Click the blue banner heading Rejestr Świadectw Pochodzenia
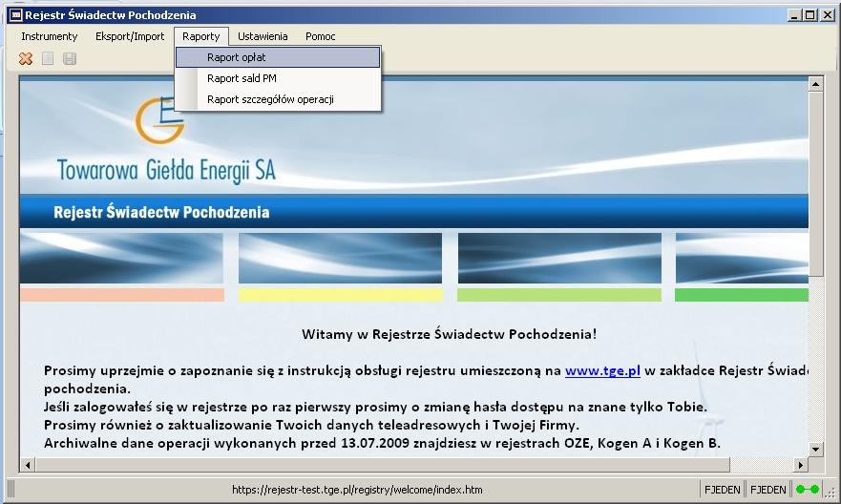Screen dimensions: 841x504 tap(161, 212)
